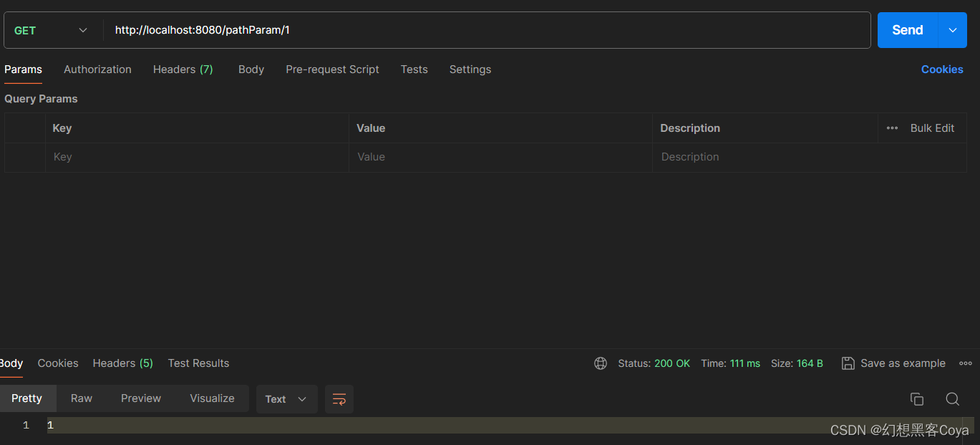Toggle line wrap icon in response toolbar
This screenshot has height=445, width=980.
tap(339, 399)
